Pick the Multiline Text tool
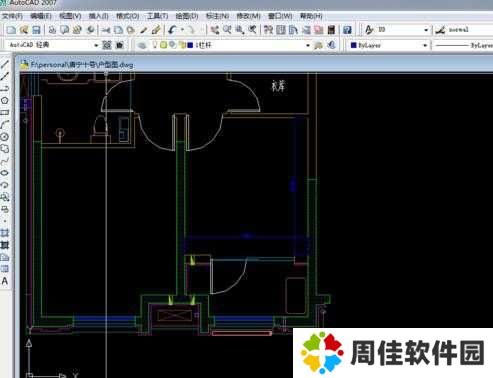 [5, 281]
